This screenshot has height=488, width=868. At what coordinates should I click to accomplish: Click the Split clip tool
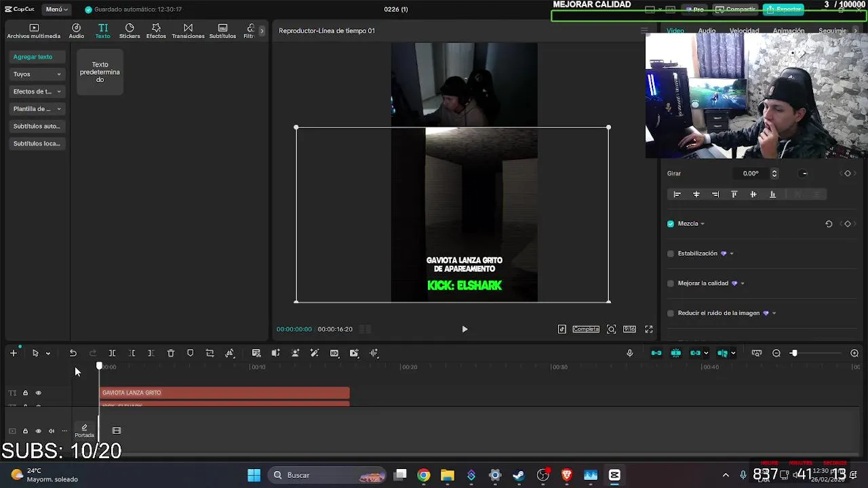tap(113, 353)
